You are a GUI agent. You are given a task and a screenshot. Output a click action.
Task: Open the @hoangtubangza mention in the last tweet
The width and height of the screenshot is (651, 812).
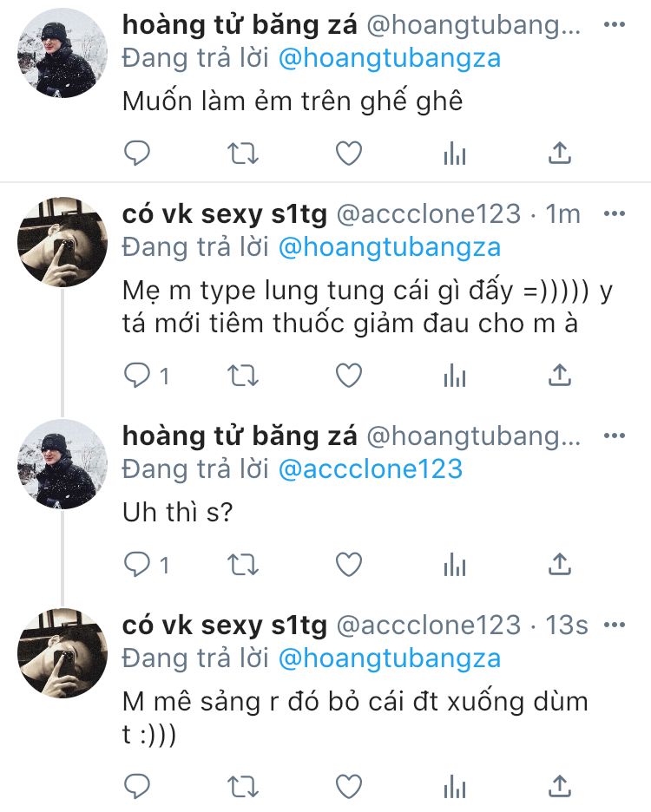(389, 658)
